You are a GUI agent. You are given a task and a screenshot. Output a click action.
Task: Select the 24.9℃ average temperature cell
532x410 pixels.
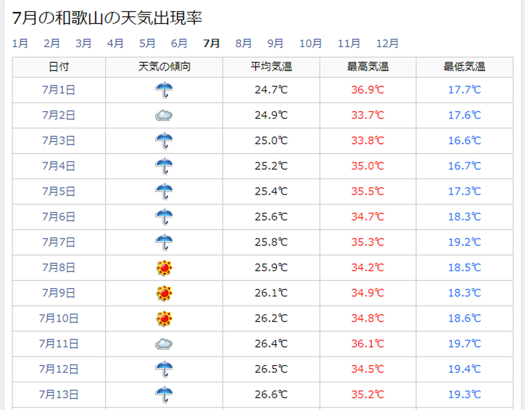271,115
